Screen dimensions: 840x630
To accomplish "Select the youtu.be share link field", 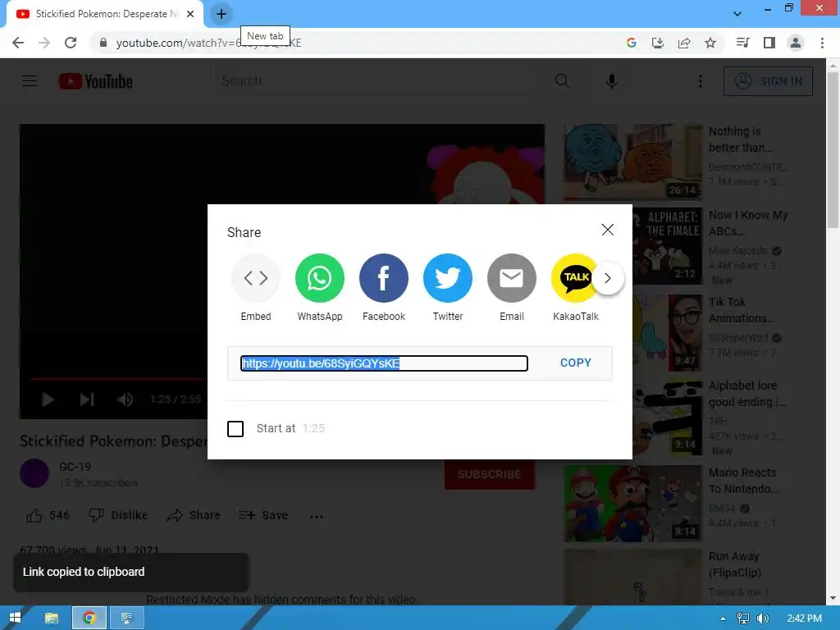I will click(384, 363).
